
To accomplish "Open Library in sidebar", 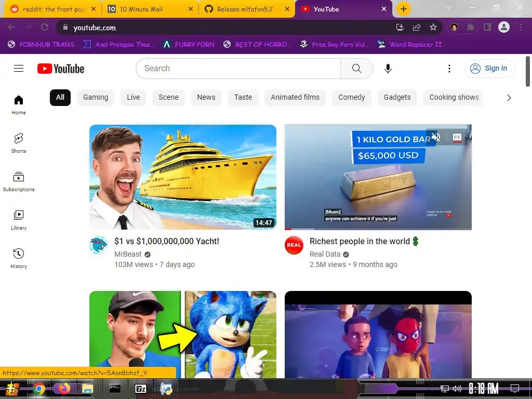I will point(19,220).
